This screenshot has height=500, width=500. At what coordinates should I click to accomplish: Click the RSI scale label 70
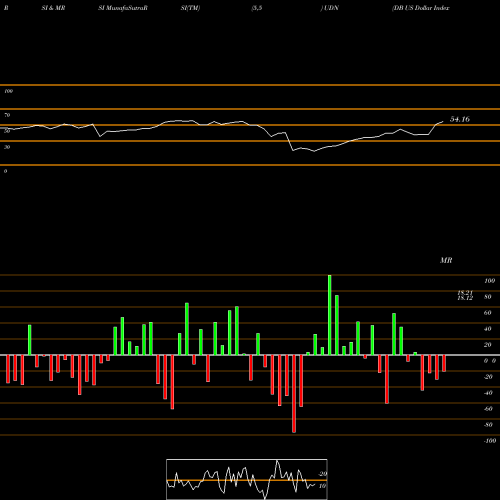click(x=7, y=115)
